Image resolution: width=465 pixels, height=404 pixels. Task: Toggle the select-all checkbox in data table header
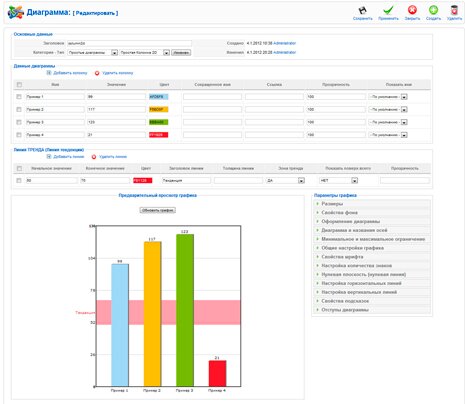click(19, 85)
